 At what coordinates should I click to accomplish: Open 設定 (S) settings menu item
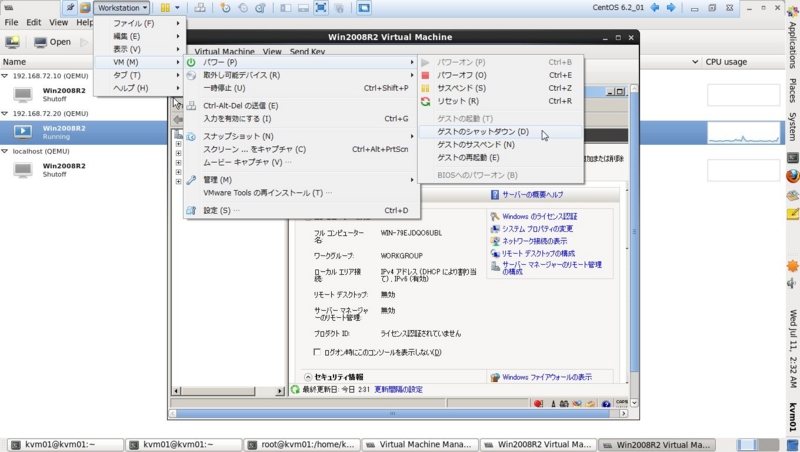click(301, 210)
